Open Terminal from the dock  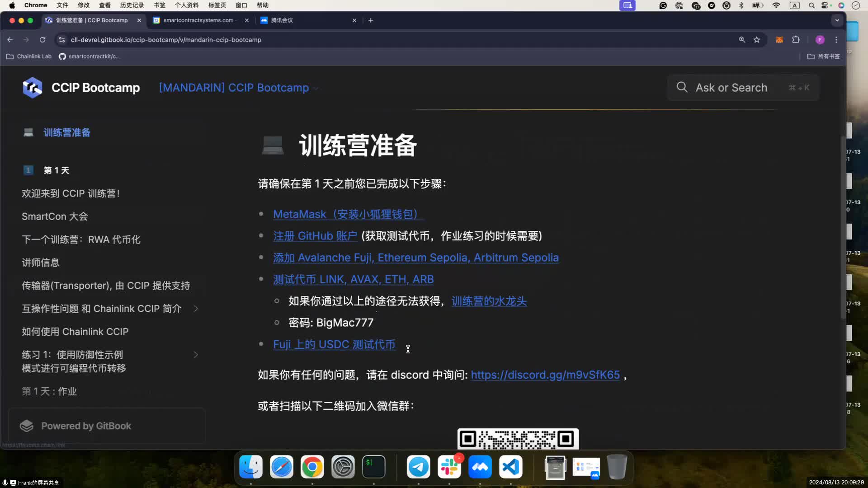pyautogui.click(x=374, y=467)
